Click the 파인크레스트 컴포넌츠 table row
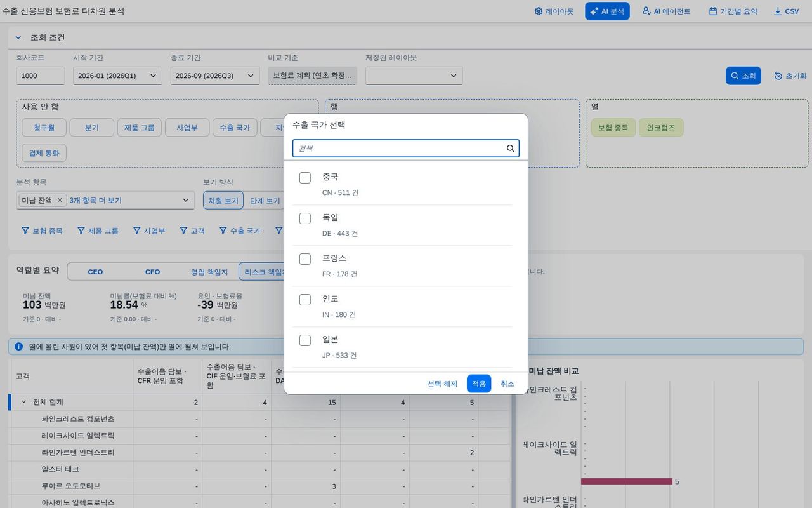This screenshot has width=812, height=508. click(x=260, y=419)
